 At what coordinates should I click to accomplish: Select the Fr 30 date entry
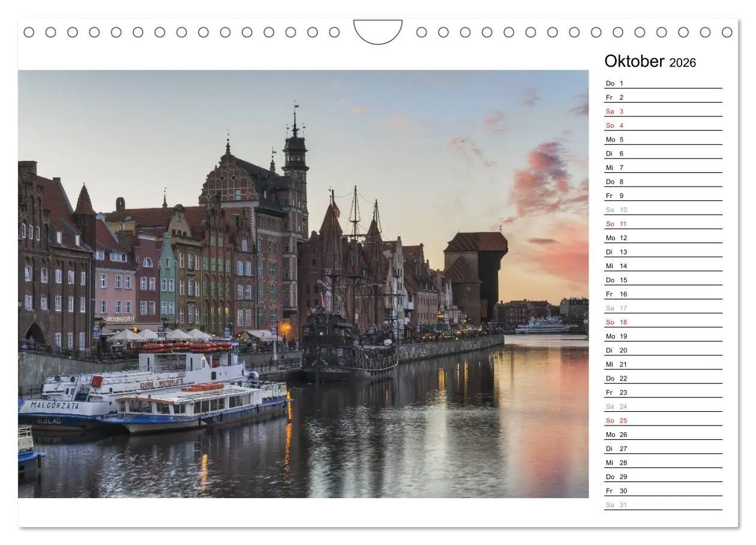coord(614,490)
